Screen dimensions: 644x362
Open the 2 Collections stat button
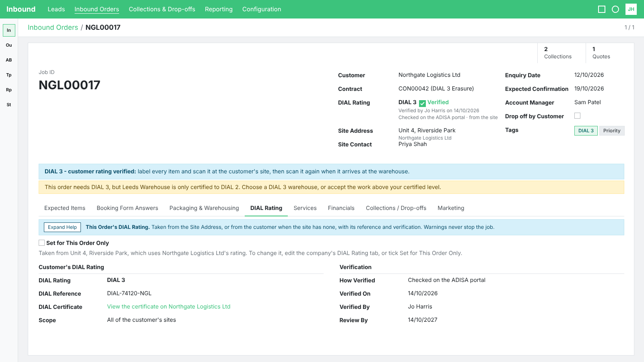[561, 53]
